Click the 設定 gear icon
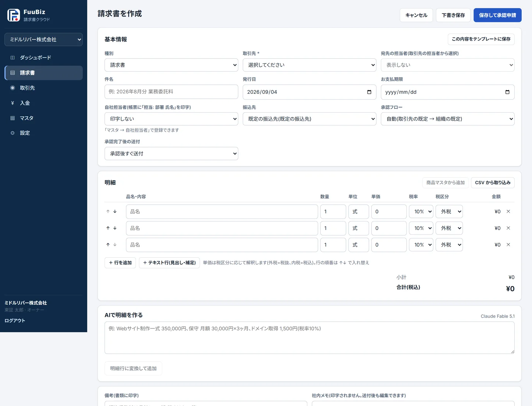The image size is (532, 406). point(13,133)
